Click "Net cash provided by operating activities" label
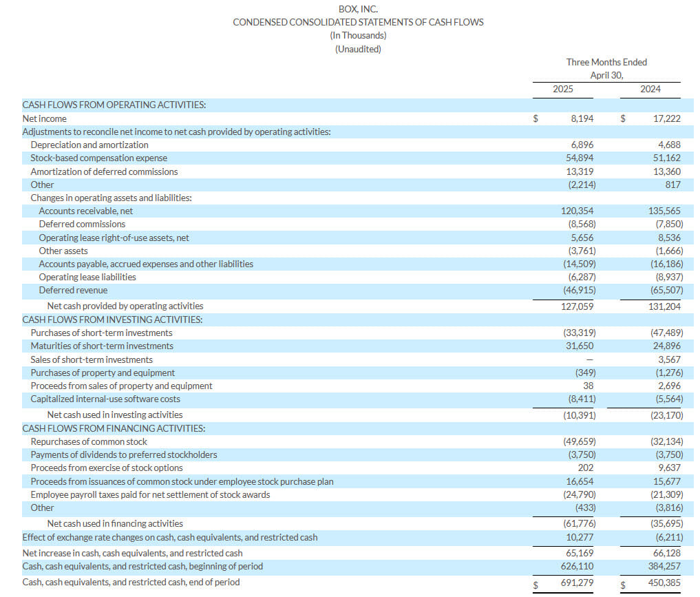Image resolution: width=700 pixels, height=597 pixels. coord(125,306)
